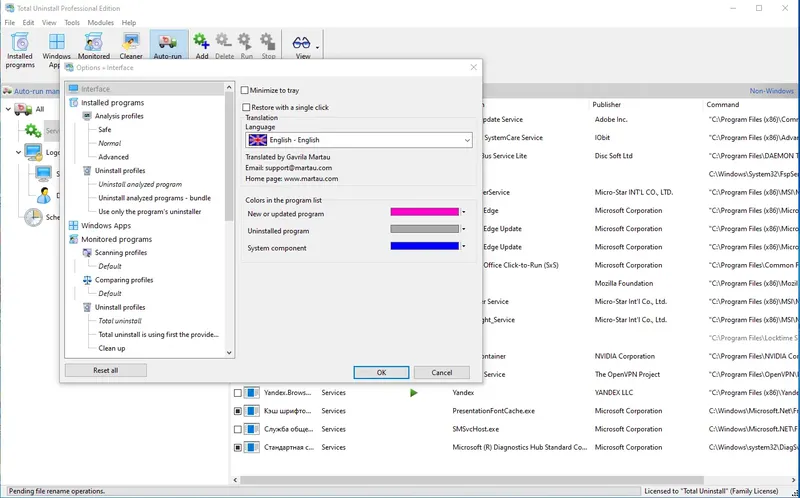
Task: Click the Non-Windows filter link
Action: 771,91
